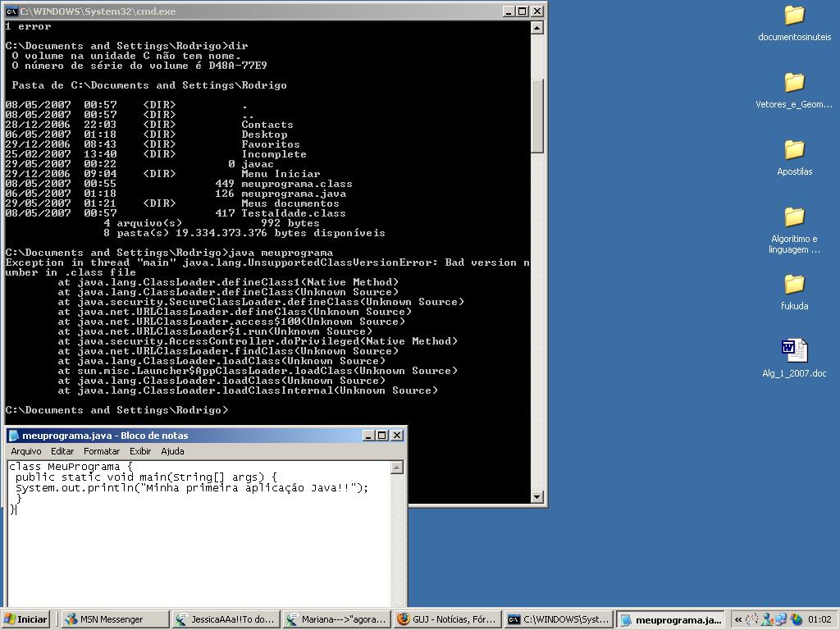Click the Notepad icon in meuprograma.java title bar
This screenshot has height=630, width=840.
point(14,436)
